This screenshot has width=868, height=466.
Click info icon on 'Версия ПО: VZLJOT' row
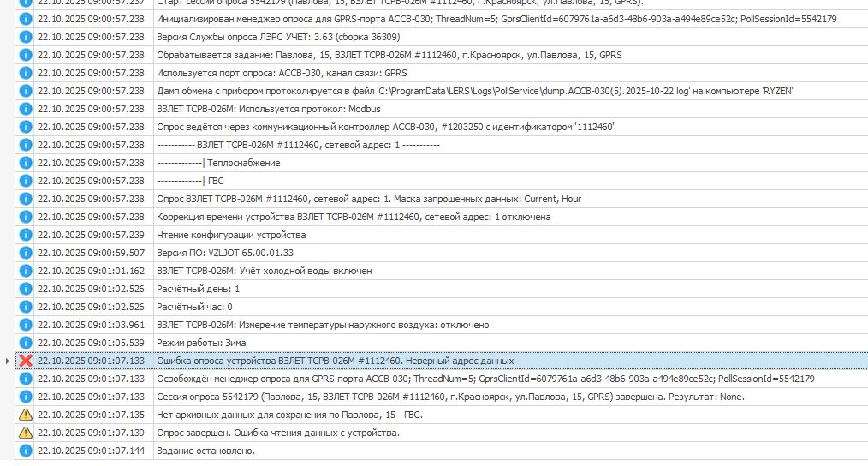26,253
